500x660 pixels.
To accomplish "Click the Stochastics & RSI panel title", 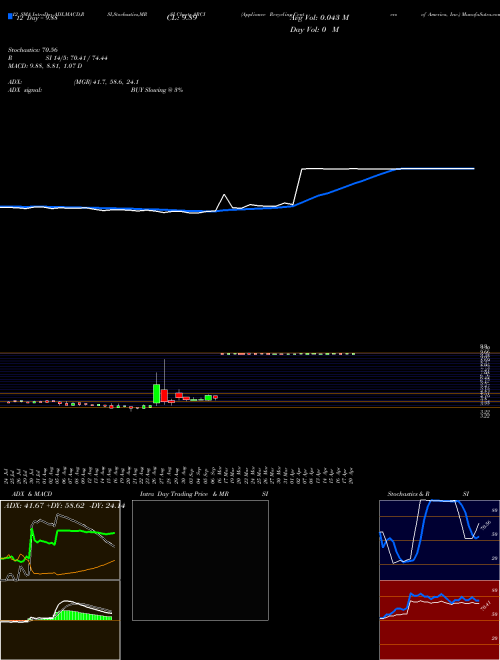I will click(428, 494).
